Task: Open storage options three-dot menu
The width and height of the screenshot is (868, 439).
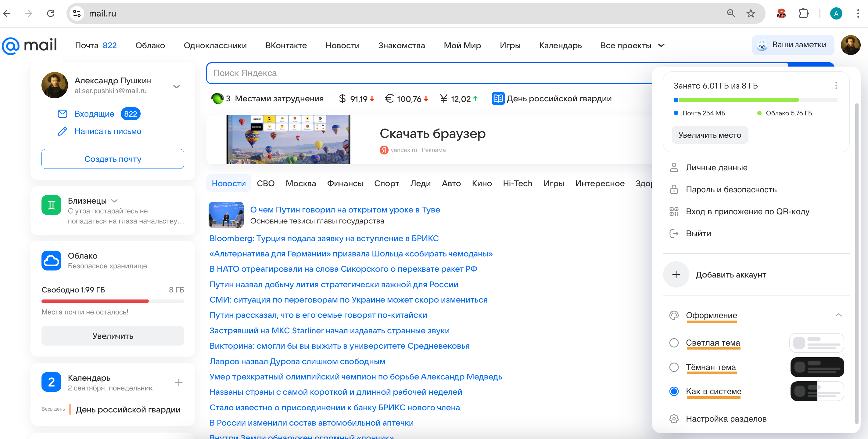Action: pos(836,86)
